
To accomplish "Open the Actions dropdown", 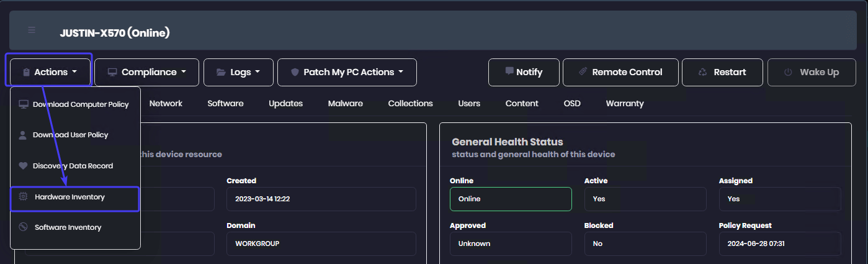I will [x=49, y=71].
